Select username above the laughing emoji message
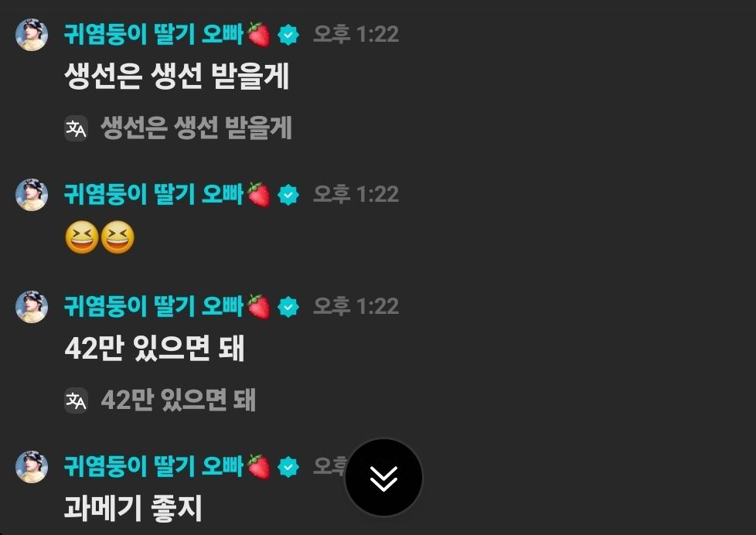 [x=154, y=195]
